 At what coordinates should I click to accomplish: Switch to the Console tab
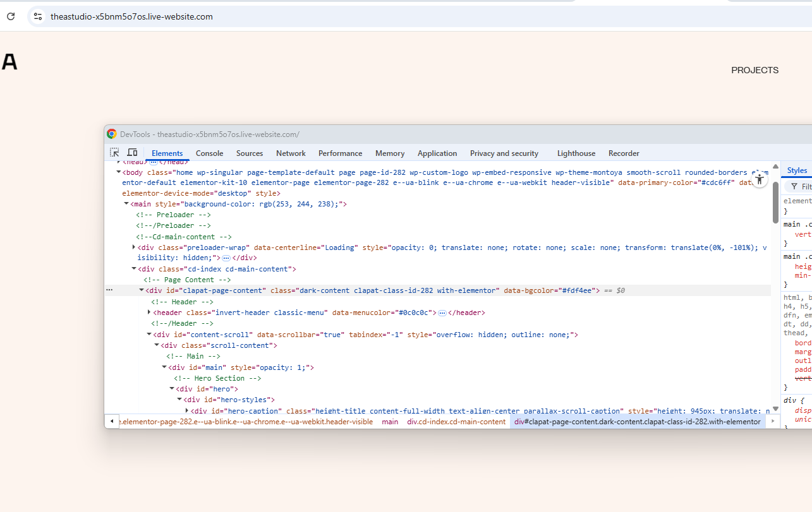point(209,153)
